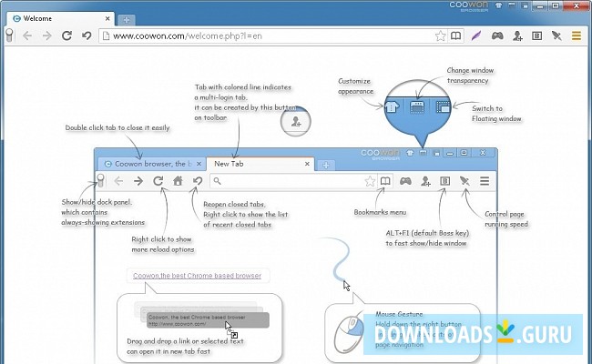
Task: Click the text 'Control page'
Action: 505,214
